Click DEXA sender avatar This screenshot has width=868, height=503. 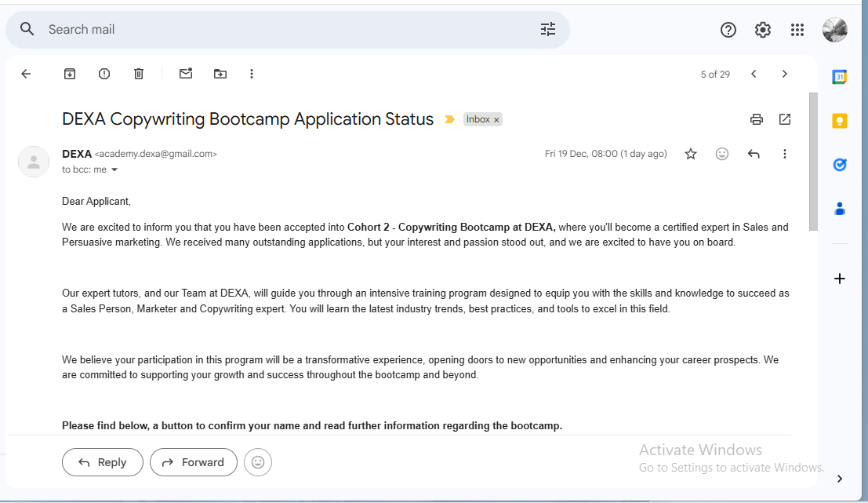[34, 162]
